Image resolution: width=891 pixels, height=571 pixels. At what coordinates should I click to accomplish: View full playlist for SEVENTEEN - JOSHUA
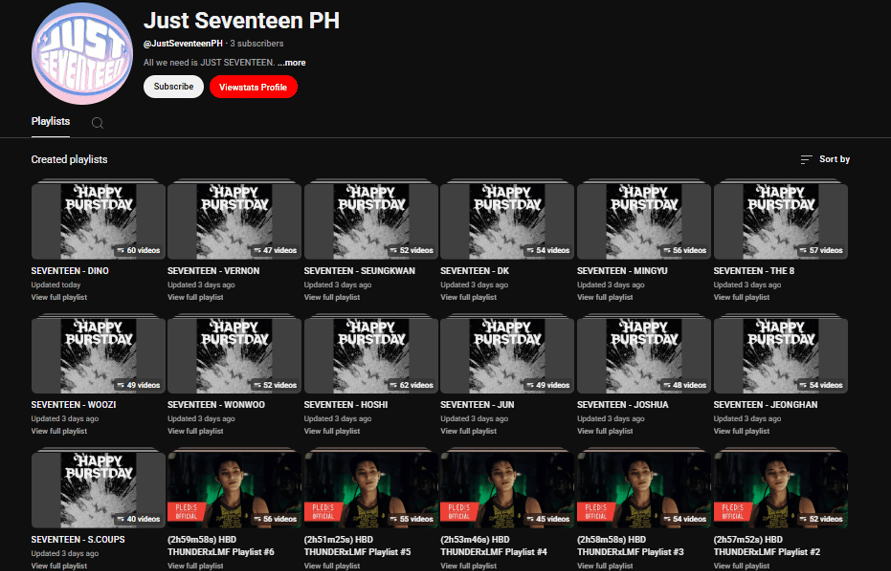(x=605, y=431)
